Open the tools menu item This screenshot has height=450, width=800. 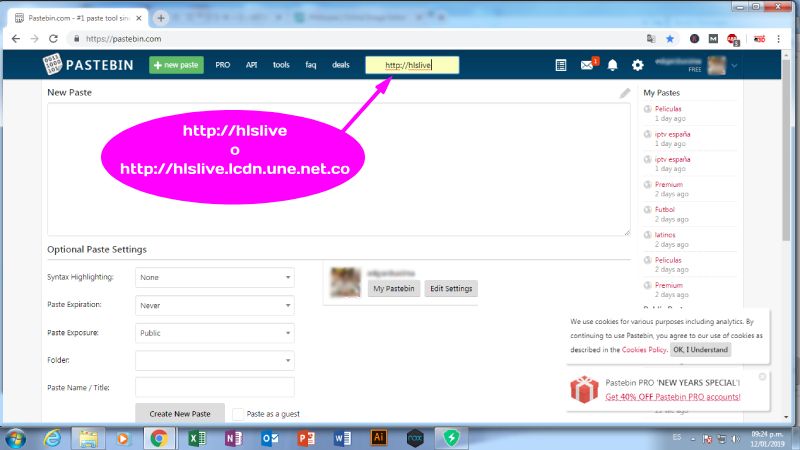281,65
